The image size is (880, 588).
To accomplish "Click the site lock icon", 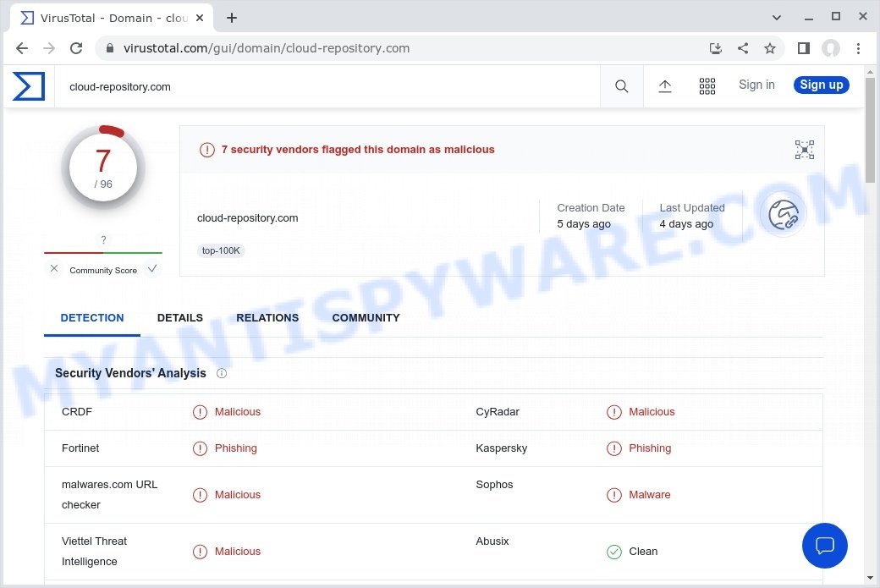I will tap(110, 48).
